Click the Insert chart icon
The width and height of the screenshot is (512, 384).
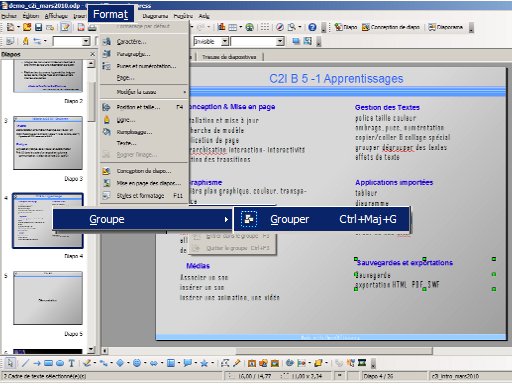point(221,27)
